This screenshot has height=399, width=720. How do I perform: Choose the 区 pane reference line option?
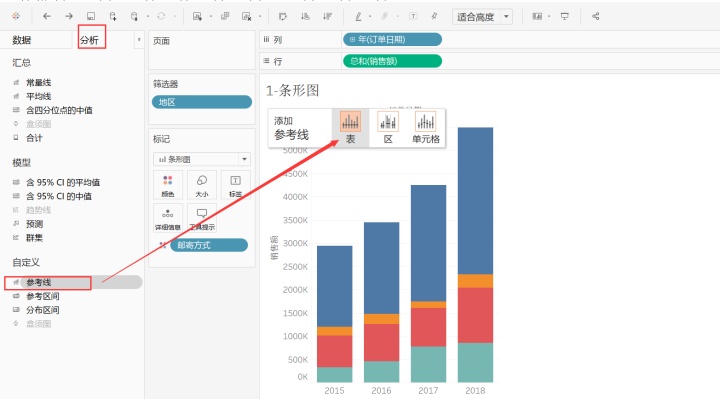(x=388, y=128)
